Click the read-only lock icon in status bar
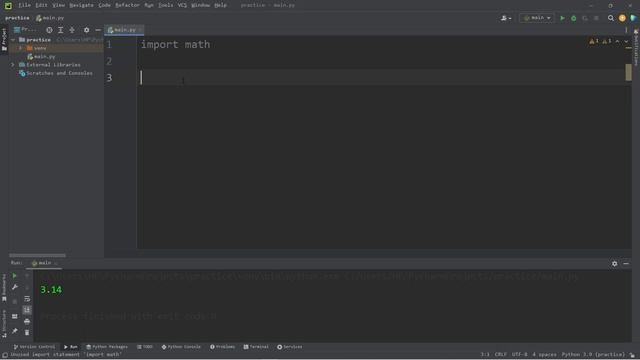This screenshot has width=640, height=360. click(x=632, y=355)
